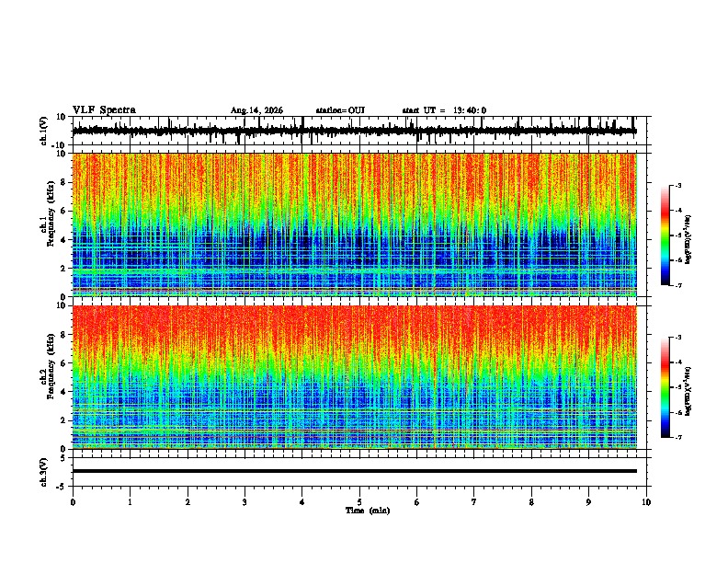This screenshot has height=563, width=728.
Task: Select the date text "Aug.14, 2026"
Action: coord(256,110)
